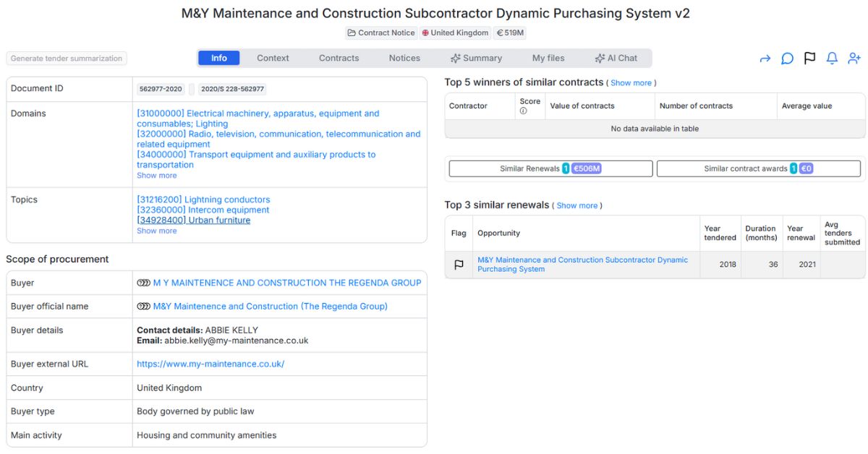Click the add user icon
Viewport: 868px width, 454px height.
click(854, 59)
